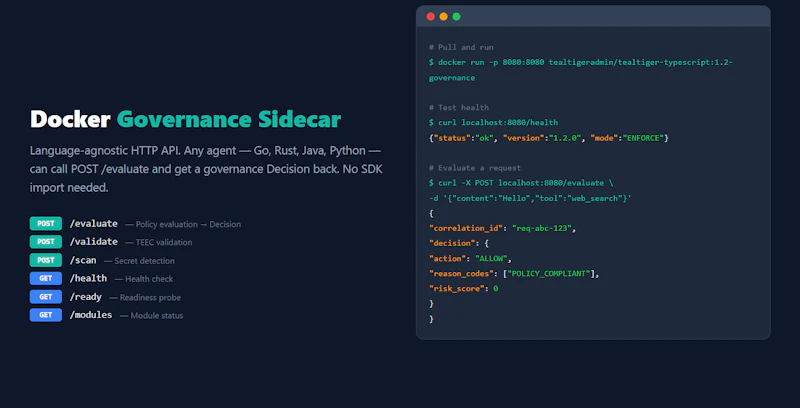This screenshot has height=408, width=800.
Task: Click the wrapped 'governance' line in terminal
Action: click(x=452, y=78)
